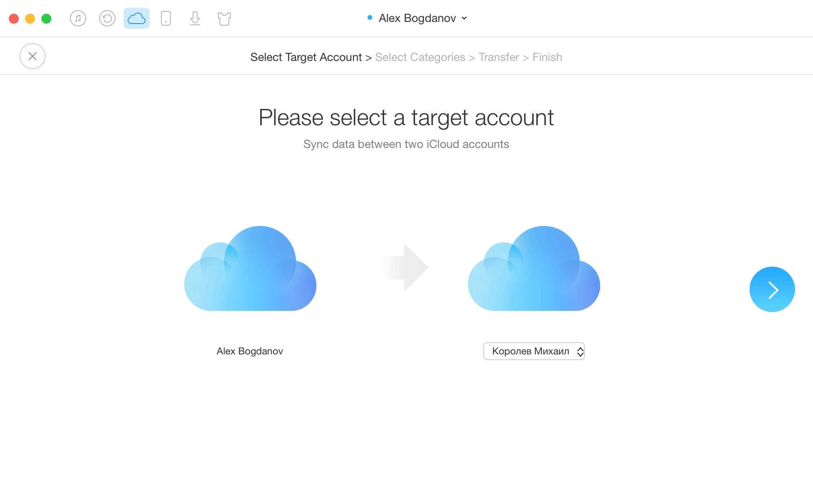Click the round X cancel button
The image size is (813, 504).
[33, 56]
